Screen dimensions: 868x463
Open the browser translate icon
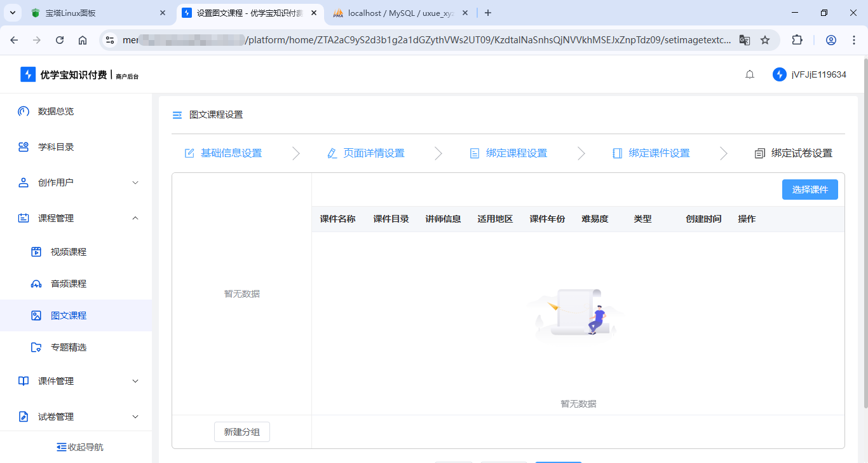(744, 39)
